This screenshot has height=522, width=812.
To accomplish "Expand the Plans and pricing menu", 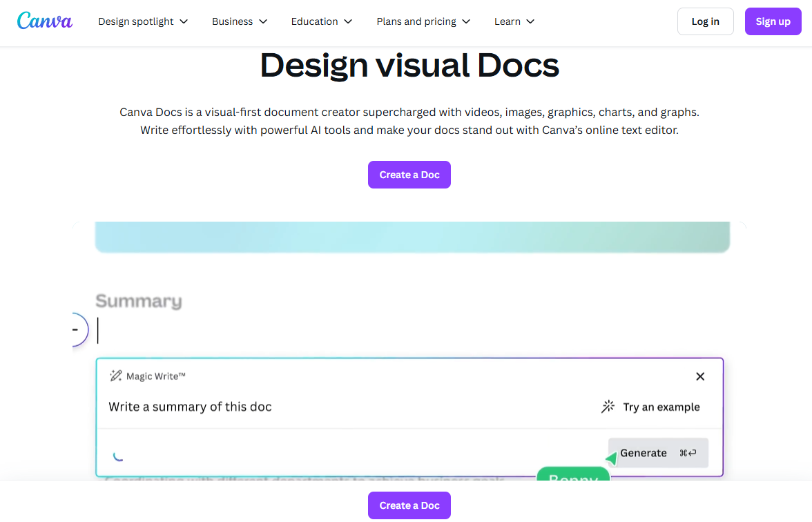I will [423, 21].
